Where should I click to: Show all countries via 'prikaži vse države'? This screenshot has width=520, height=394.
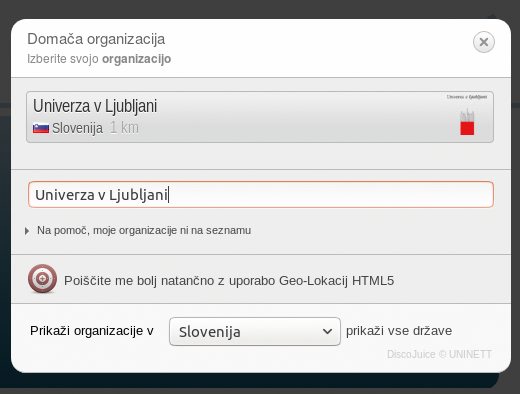coord(399,331)
